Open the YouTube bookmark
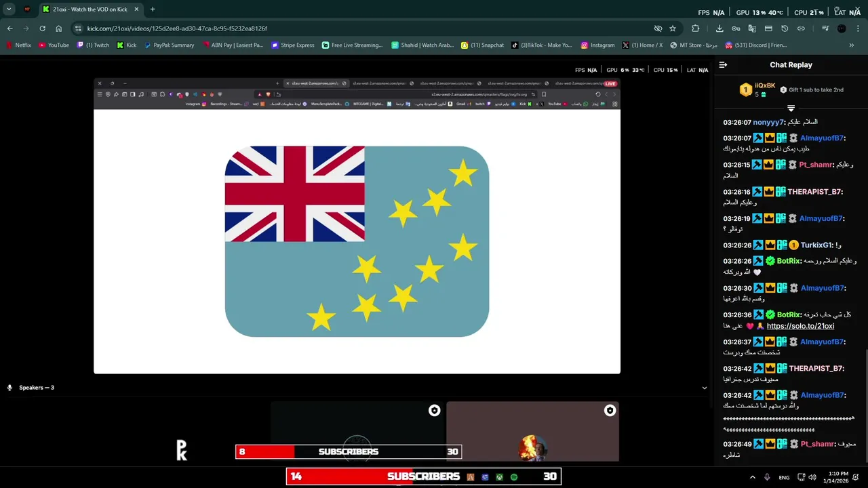This screenshot has width=868, height=488. click(x=54, y=45)
